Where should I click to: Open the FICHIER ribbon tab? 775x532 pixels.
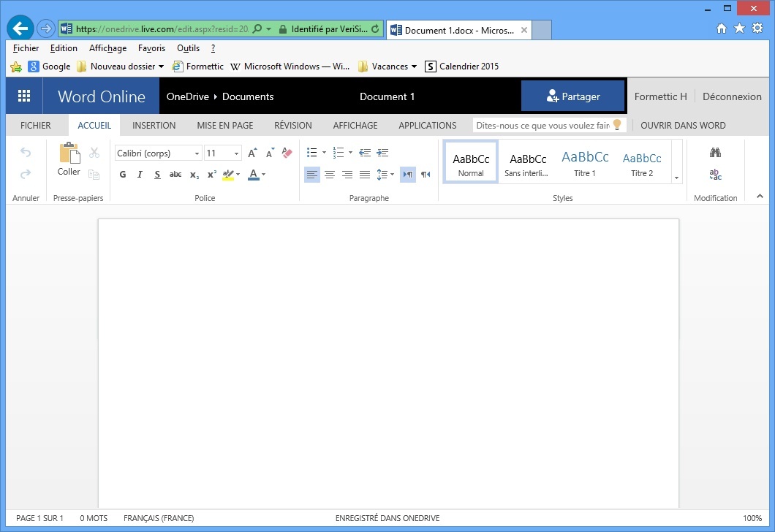36,126
